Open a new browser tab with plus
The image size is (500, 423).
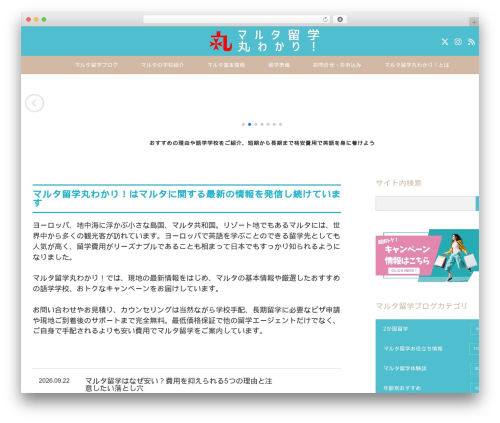[474, 22]
